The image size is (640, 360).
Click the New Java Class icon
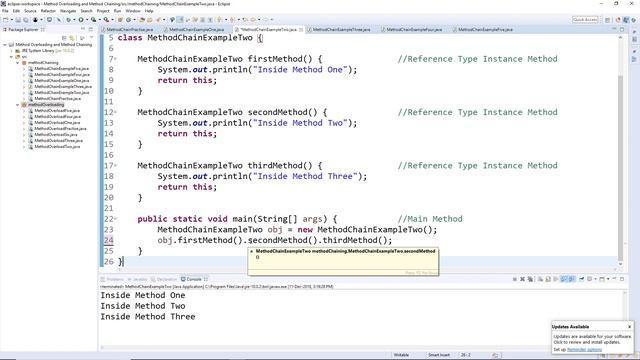click(128, 20)
